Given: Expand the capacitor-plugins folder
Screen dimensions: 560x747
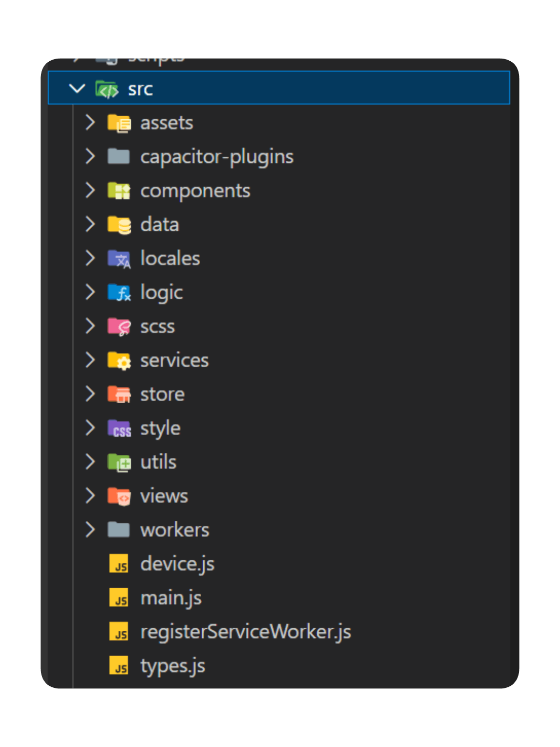Looking at the screenshot, I should coord(89,157).
